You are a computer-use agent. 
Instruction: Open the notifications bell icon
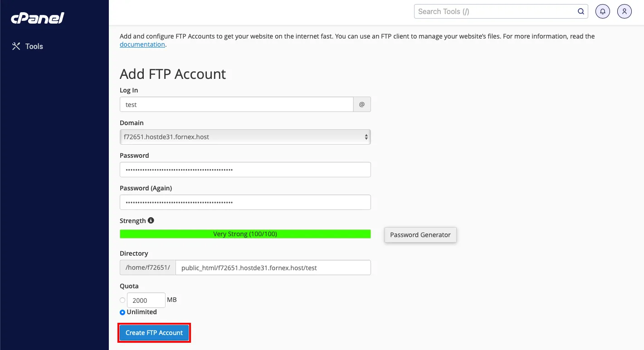(x=603, y=12)
